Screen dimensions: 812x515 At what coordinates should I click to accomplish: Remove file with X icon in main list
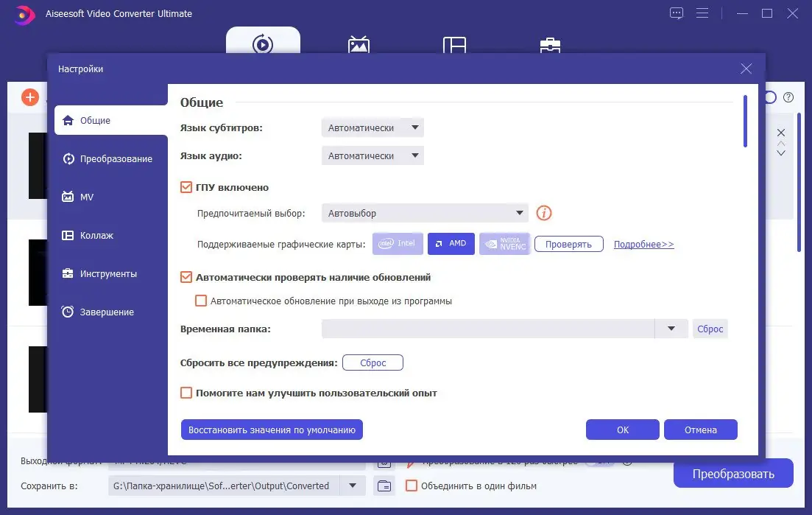click(x=781, y=133)
